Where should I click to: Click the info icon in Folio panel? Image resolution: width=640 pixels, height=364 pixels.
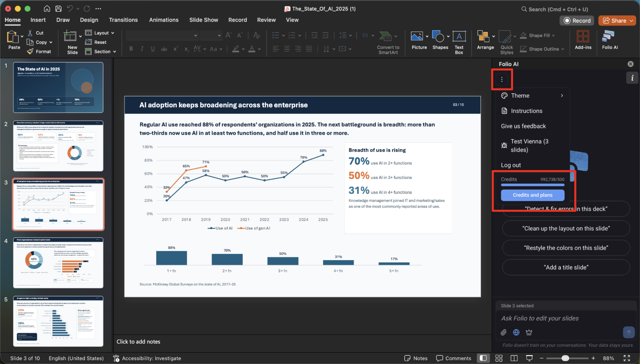632,78
